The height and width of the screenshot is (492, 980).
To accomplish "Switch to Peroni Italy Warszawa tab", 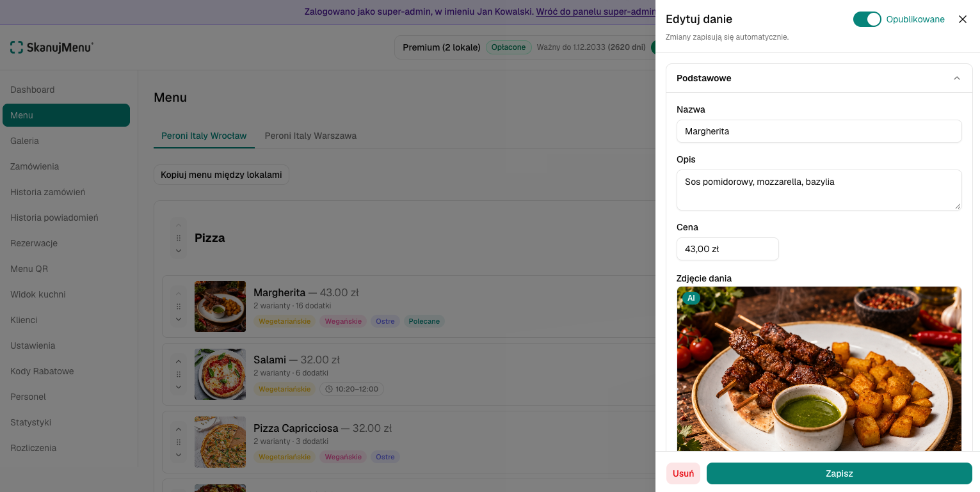I will pos(310,136).
